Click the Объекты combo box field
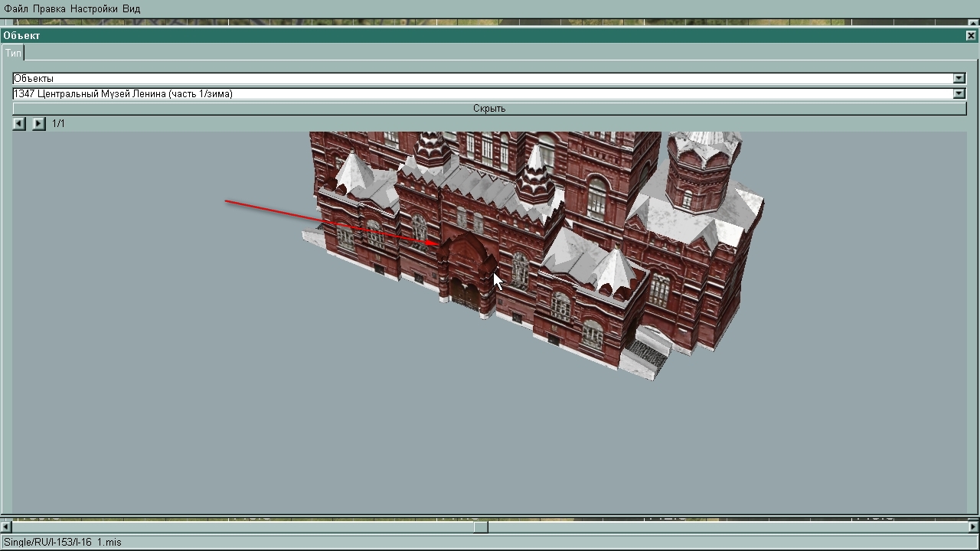The width and height of the screenshot is (980, 551). tap(483, 78)
